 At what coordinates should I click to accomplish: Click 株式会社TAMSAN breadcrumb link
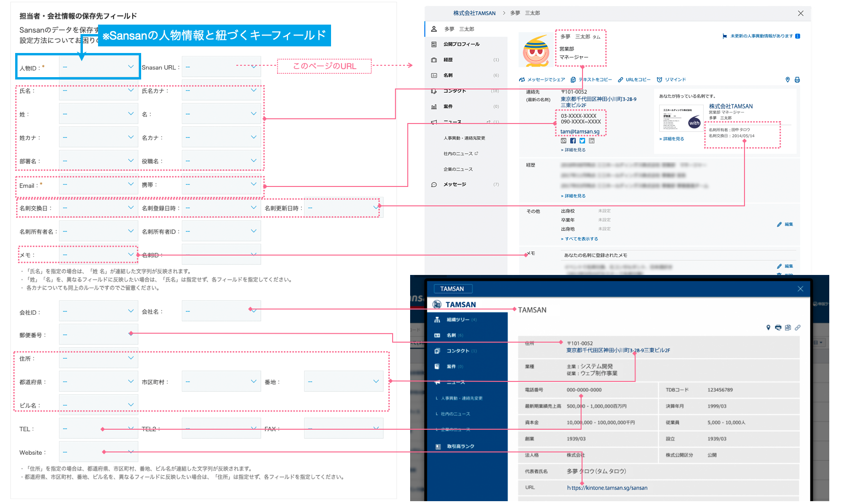coord(474,13)
